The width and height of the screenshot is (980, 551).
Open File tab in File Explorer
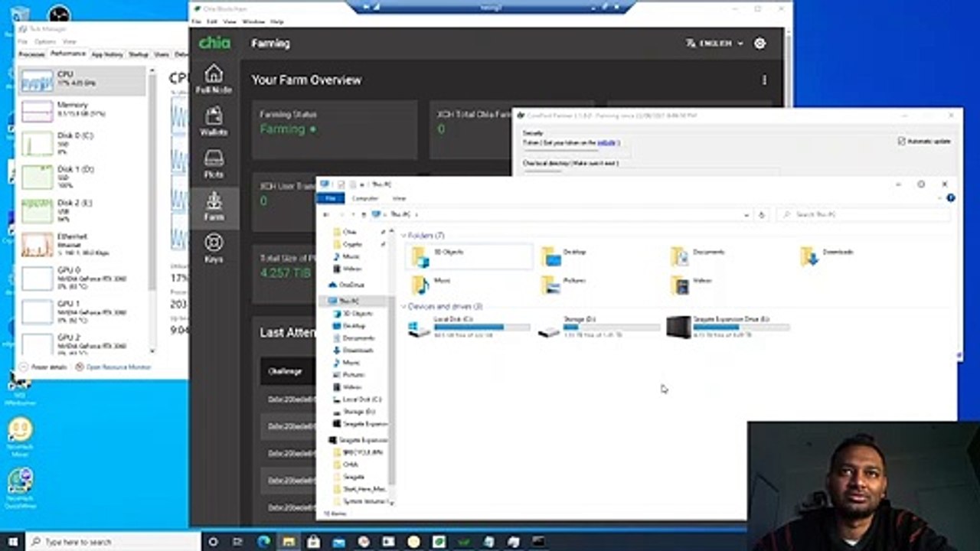pos(331,198)
